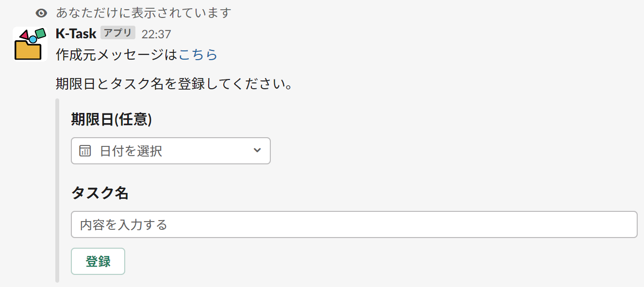Image resolution: width=644 pixels, height=287 pixels.
Task: Click the K-Task sender name
Action: pos(76,33)
